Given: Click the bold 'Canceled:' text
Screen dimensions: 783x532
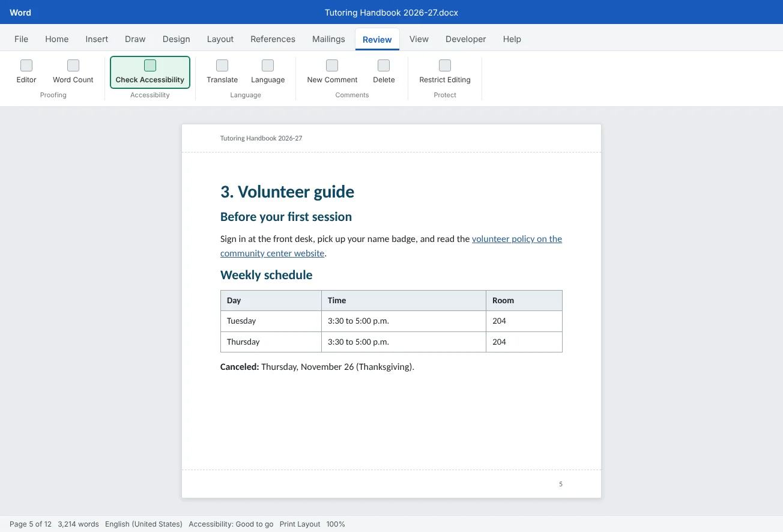Looking at the screenshot, I should (240, 367).
